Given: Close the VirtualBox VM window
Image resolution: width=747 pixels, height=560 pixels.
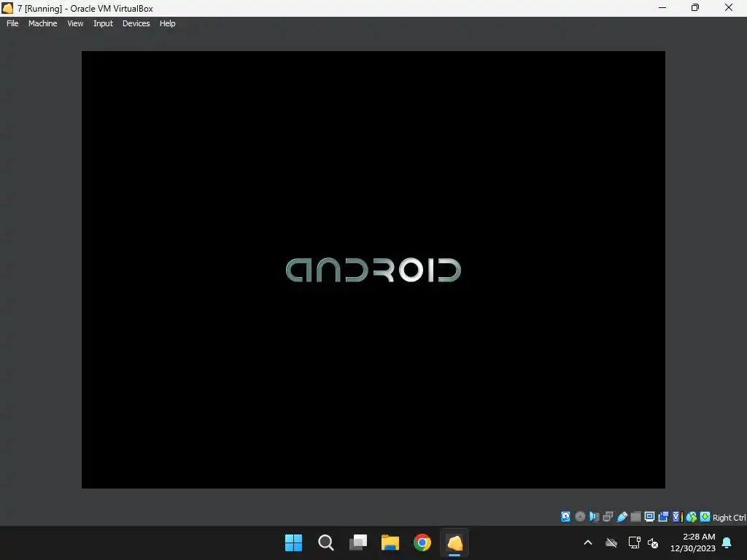Looking at the screenshot, I should click(729, 7).
